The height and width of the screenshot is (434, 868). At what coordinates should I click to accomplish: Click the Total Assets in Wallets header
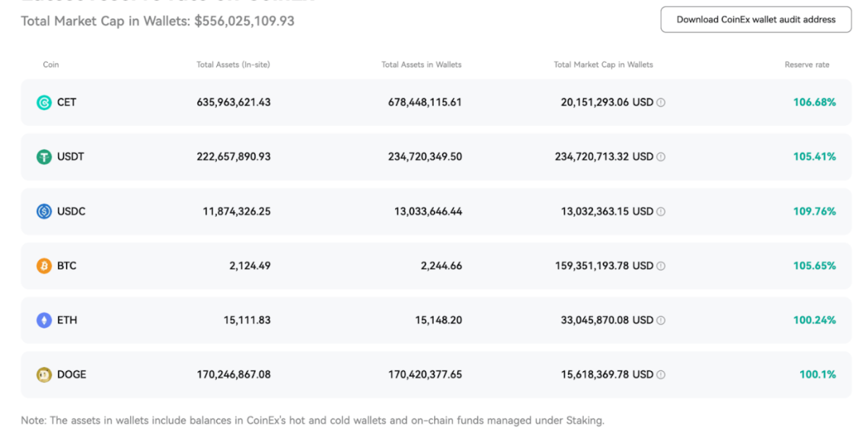click(422, 64)
